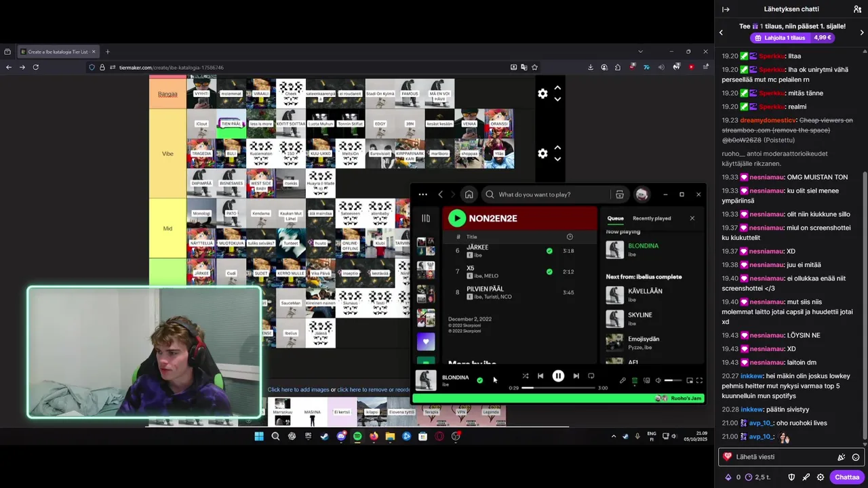Screen dimensions: 868x488
Task: Toggle shuffle in Spotify player
Action: [526, 376]
